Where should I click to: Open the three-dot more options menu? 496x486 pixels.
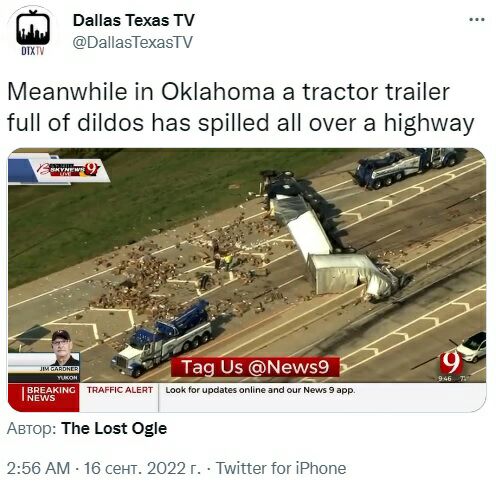(477, 20)
